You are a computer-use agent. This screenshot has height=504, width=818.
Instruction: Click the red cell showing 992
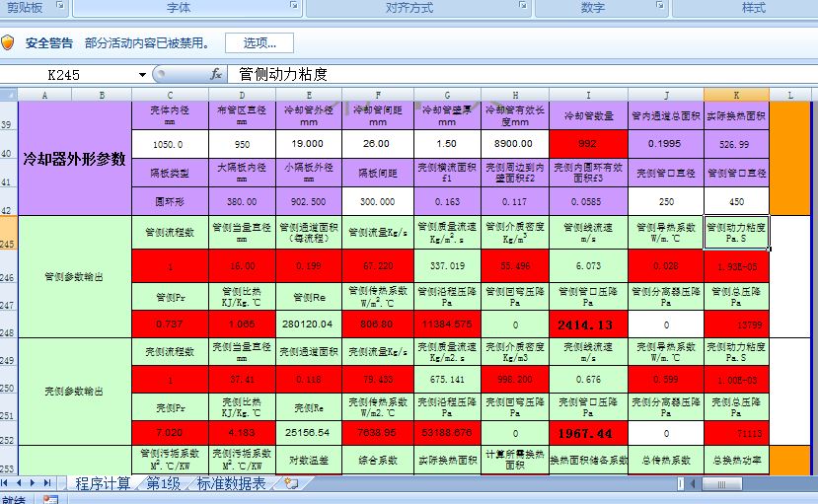(x=588, y=144)
